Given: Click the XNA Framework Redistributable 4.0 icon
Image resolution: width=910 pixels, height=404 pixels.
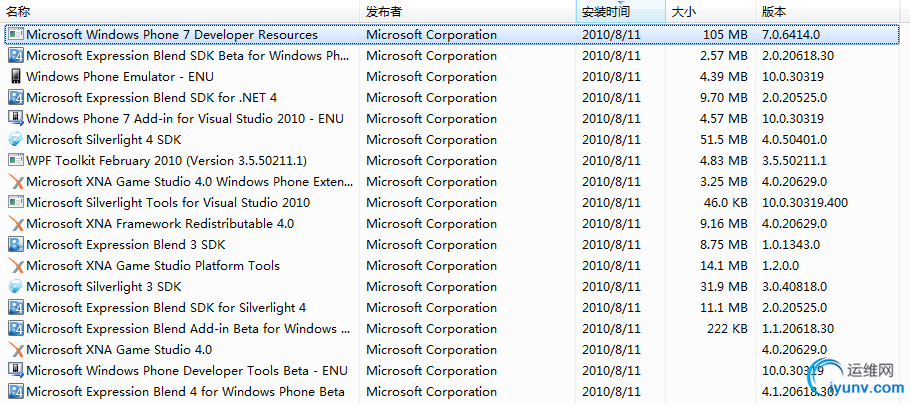Looking at the screenshot, I should [x=16, y=223].
